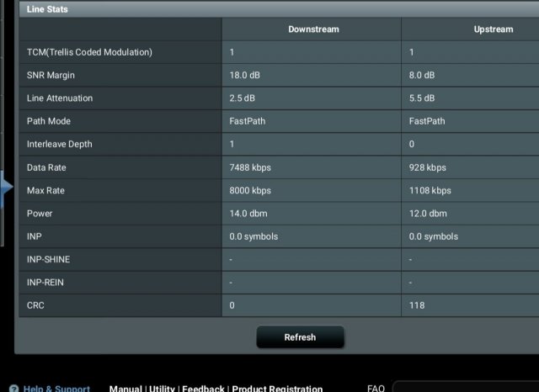Image resolution: width=539 pixels, height=392 pixels.
Task: Click the Help question mark icon
Action: [14, 389]
